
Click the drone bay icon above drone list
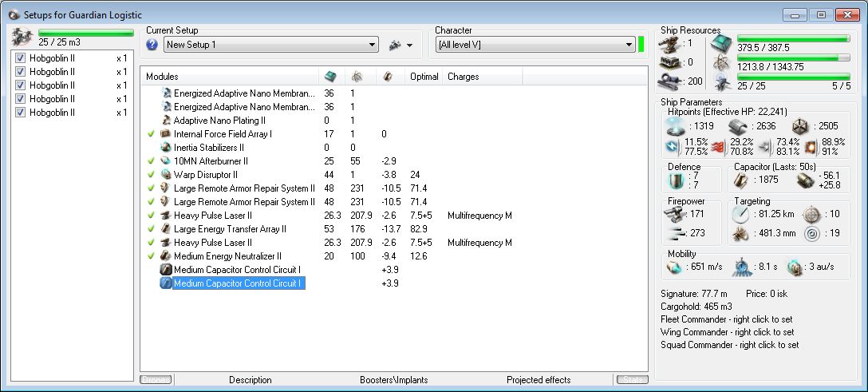click(22, 37)
